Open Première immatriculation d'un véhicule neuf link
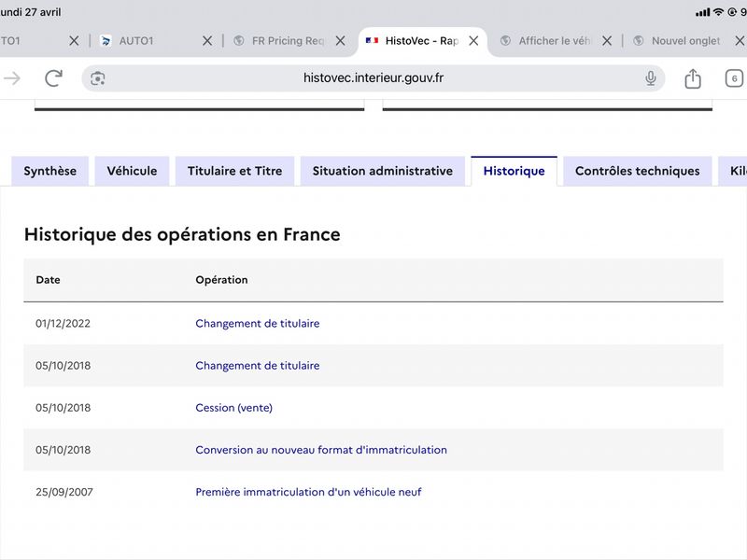 pyautogui.click(x=308, y=492)
